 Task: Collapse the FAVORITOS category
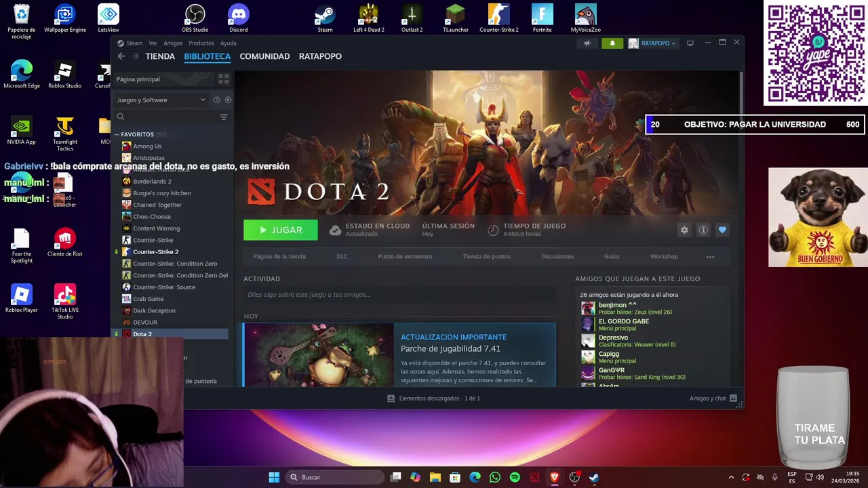coord(117,134)
